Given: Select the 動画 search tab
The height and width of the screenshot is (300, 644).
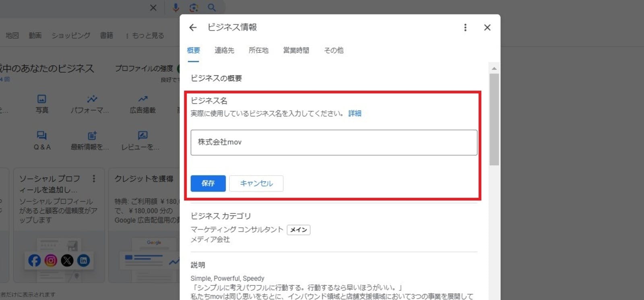Looking at the screenshot, I should click(35, 35).
